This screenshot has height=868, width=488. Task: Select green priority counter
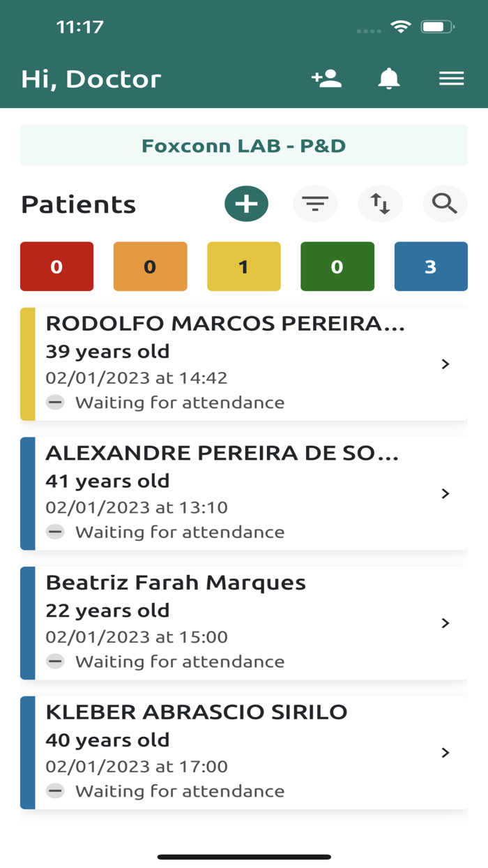(337, 267)
